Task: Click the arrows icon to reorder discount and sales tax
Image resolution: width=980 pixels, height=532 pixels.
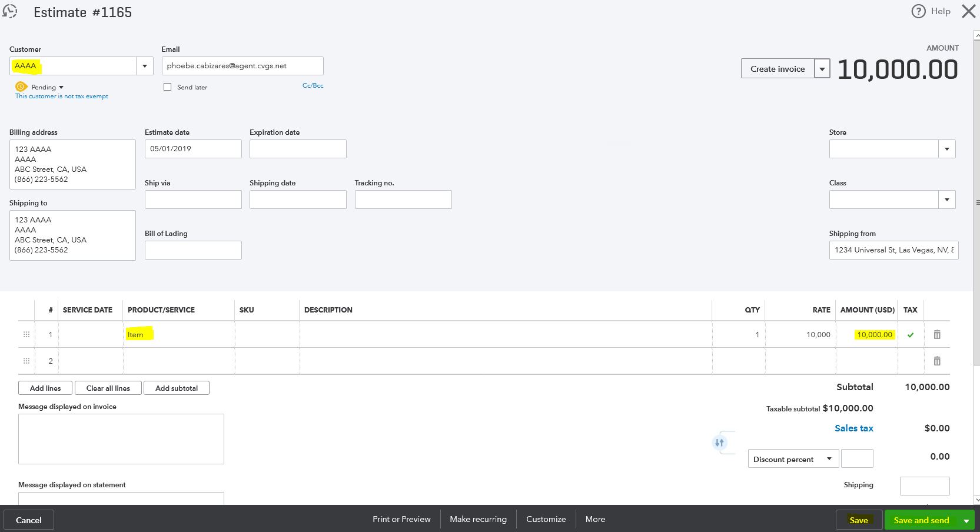Action: (720, 442)
